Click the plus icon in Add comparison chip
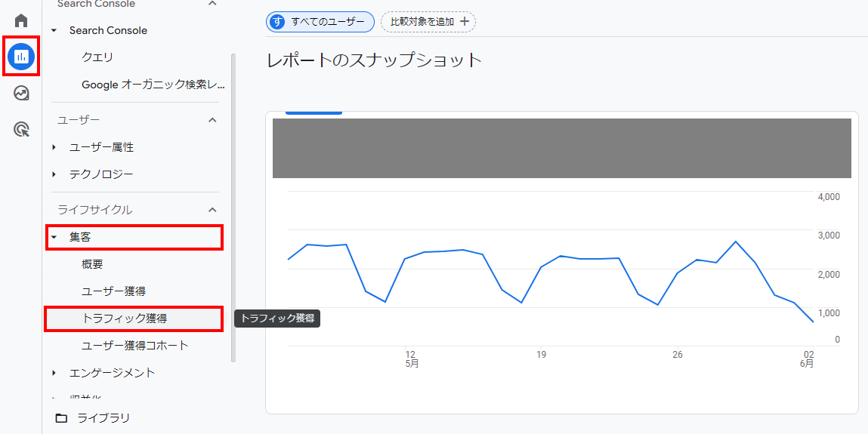This screenshot has width=868, height=434. (465, 22)
